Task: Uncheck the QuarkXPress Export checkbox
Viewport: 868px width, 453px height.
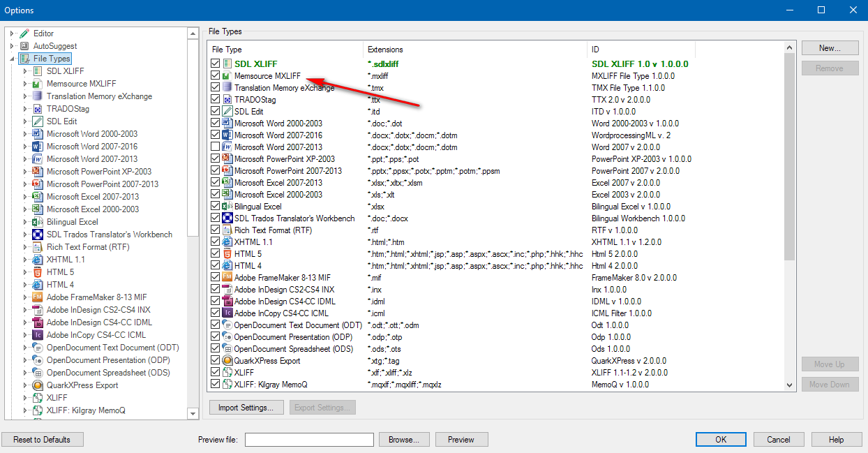Action: pos(216,361)
